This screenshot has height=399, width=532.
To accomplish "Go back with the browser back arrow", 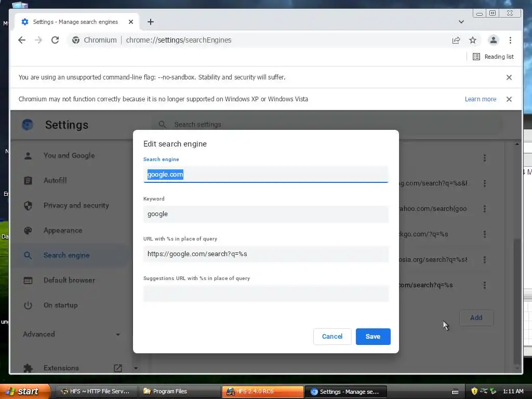I will [x=22, y=40].
